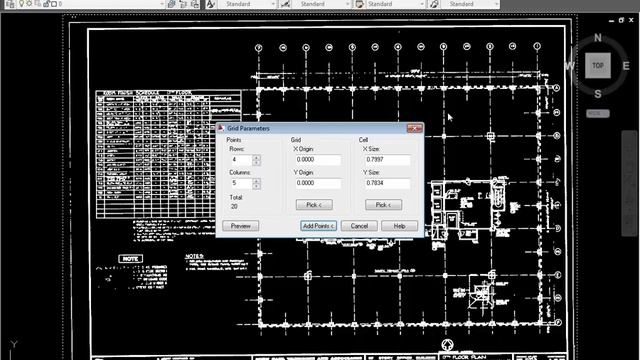Restore down the drawing window
The width and height of the screenshot is (640, 360).
click(x=621, y=20)
